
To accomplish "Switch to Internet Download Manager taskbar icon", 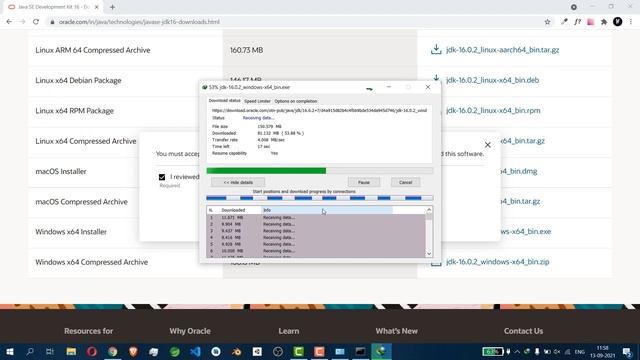I will pyautogui.click(x=381, y=351).
